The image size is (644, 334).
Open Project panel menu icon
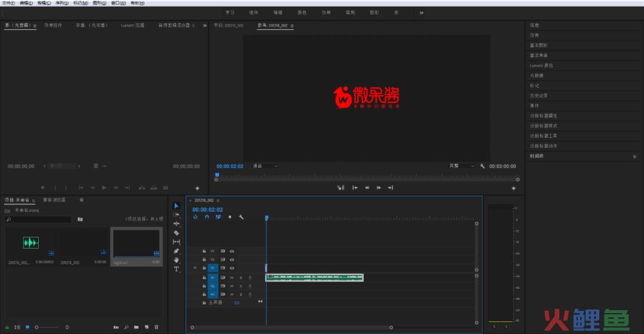click(x=33, y=200)
